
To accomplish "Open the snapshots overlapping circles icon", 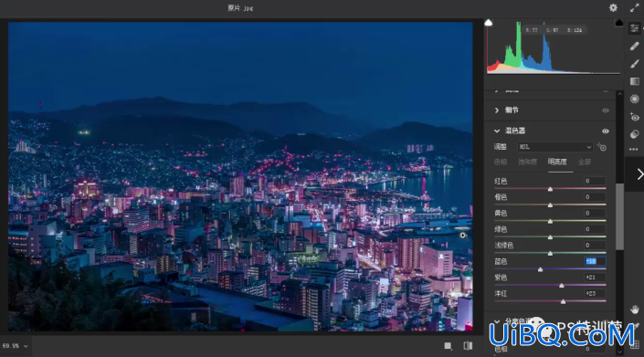I will click(635, 134).
